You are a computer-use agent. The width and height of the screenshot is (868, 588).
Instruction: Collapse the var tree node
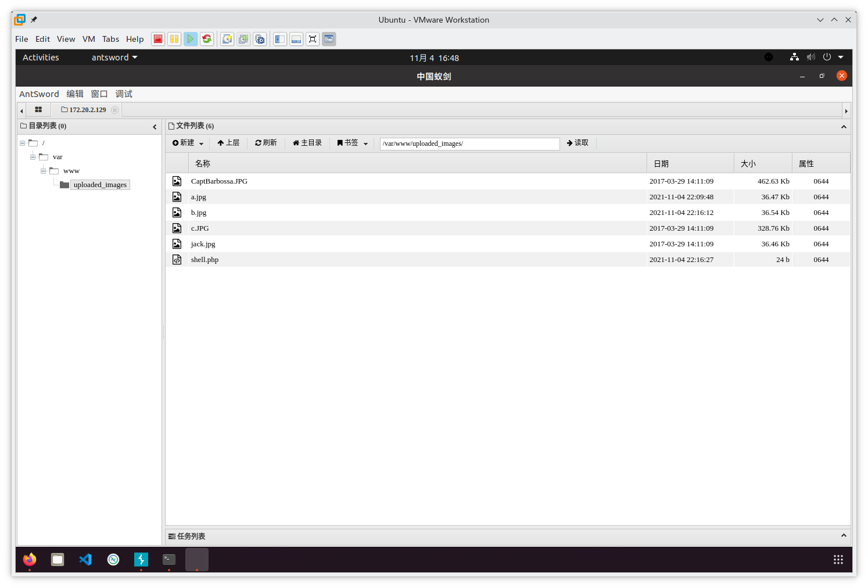33,157
